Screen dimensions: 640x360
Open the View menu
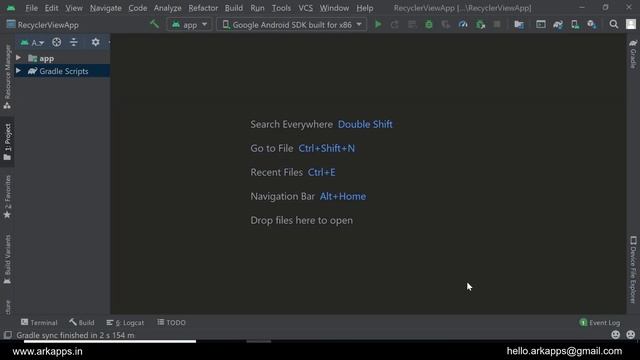click(74, 8)
